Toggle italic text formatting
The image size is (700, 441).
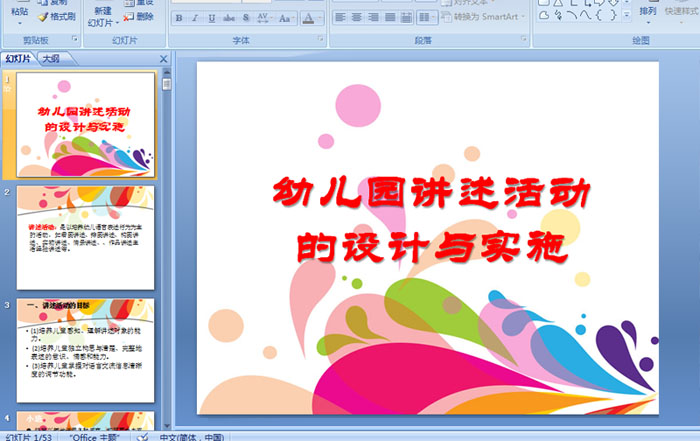tap(196, 18)
